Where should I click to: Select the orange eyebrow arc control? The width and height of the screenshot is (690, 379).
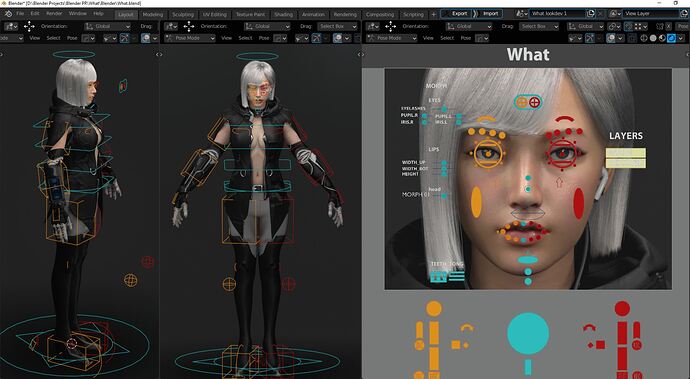(486, 119)
